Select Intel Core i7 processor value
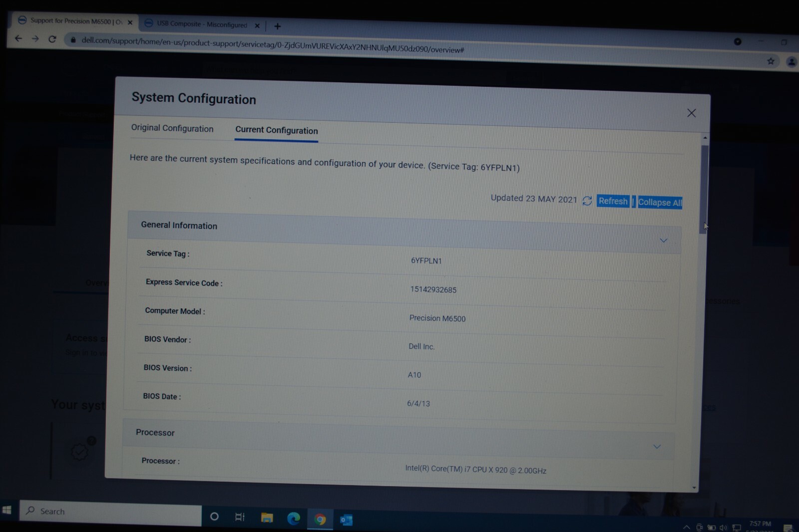 (476, 470)
